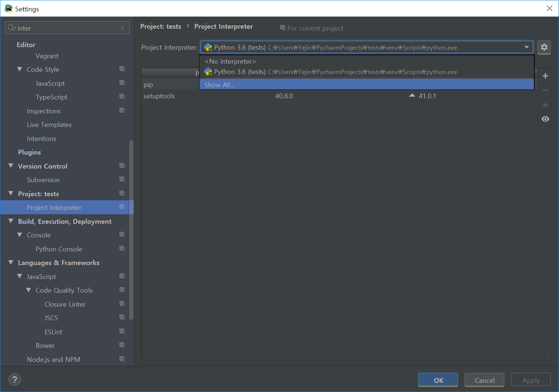The height and width of the screenshot is (392, 559).
Task: Open Plugins settings
Action: [29, 152]
